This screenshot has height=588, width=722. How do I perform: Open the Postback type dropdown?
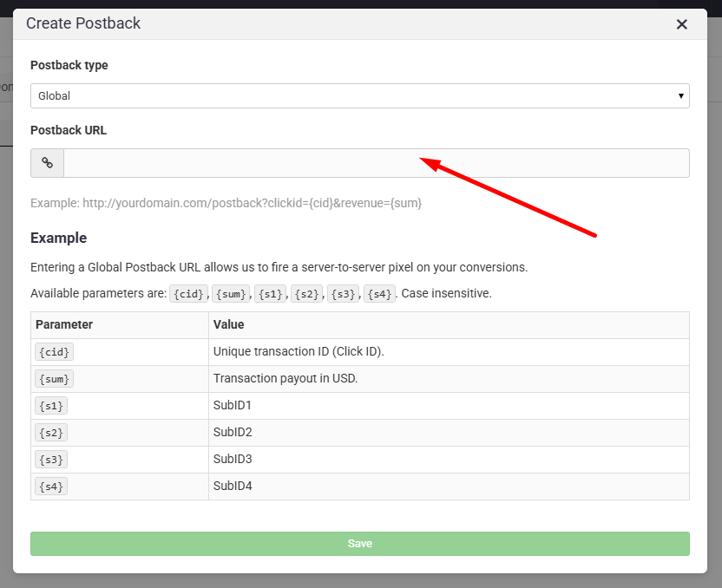pos(359,96)
